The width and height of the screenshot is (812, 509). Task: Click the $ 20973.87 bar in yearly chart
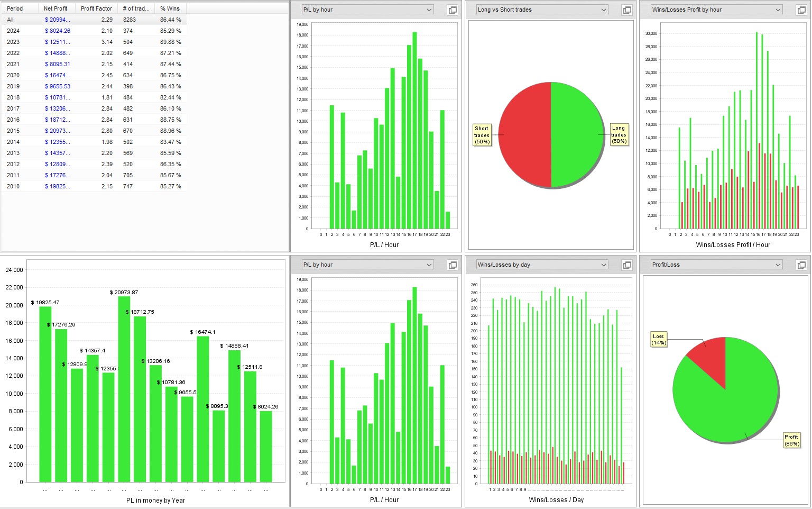click(x=124, y=389)
